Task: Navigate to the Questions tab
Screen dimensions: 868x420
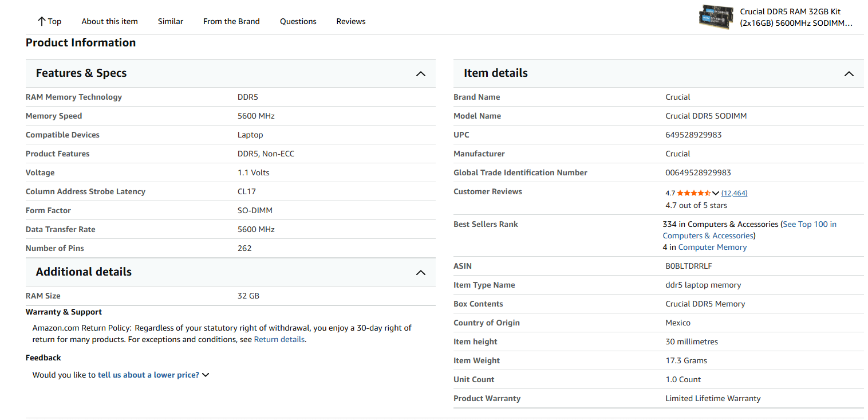Action: (x=298, y=21)
